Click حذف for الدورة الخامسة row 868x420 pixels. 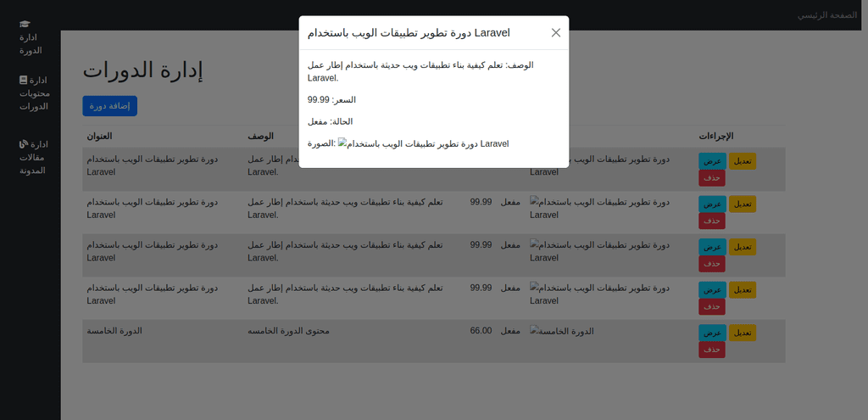point(712,350)
